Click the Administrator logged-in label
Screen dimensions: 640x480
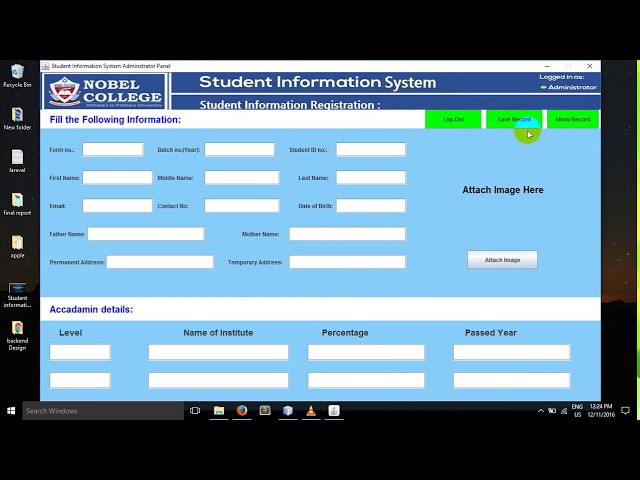pyautogui.click(x=572, y=87)
